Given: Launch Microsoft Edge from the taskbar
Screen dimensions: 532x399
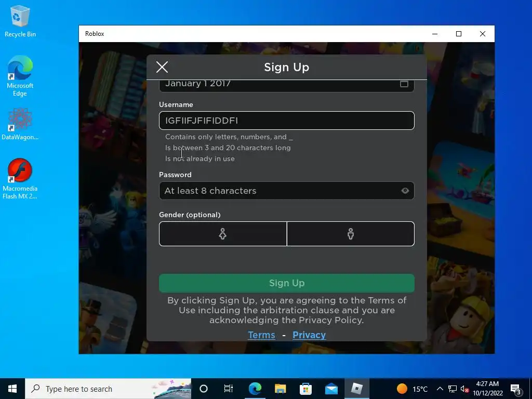Looking at the screenshot, I should 255,389.
